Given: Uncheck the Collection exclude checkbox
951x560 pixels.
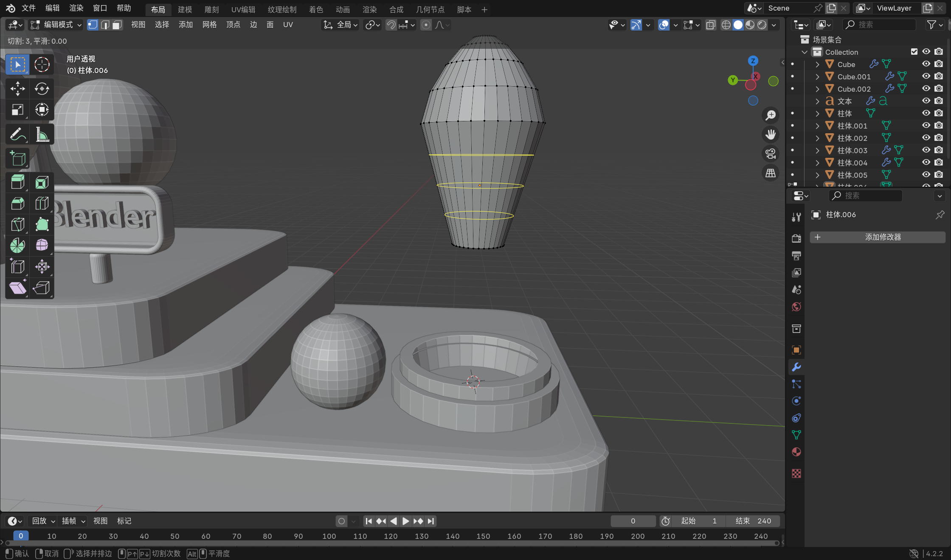Looking at the screenshot, I should (914, 52).
